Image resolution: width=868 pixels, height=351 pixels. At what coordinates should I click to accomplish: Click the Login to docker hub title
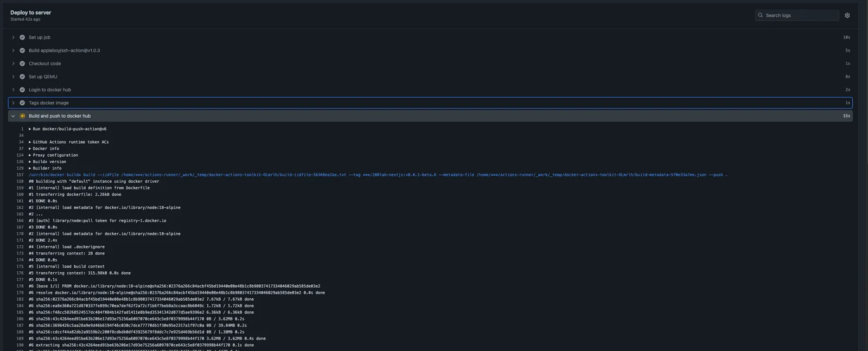tap(50, 90)
